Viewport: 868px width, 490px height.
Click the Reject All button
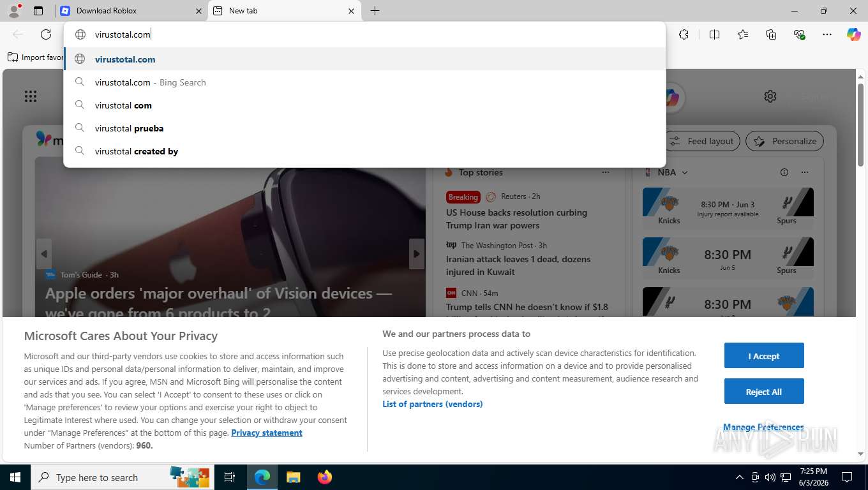point(764,391)
